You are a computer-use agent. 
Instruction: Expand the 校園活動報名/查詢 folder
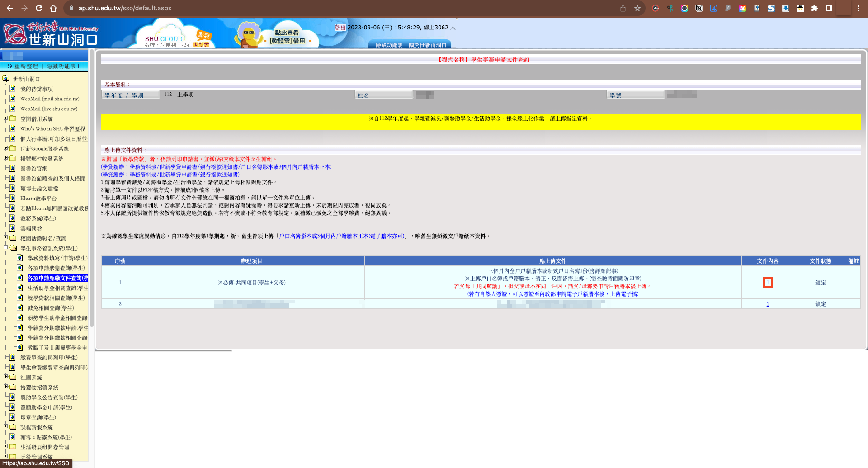5,237
